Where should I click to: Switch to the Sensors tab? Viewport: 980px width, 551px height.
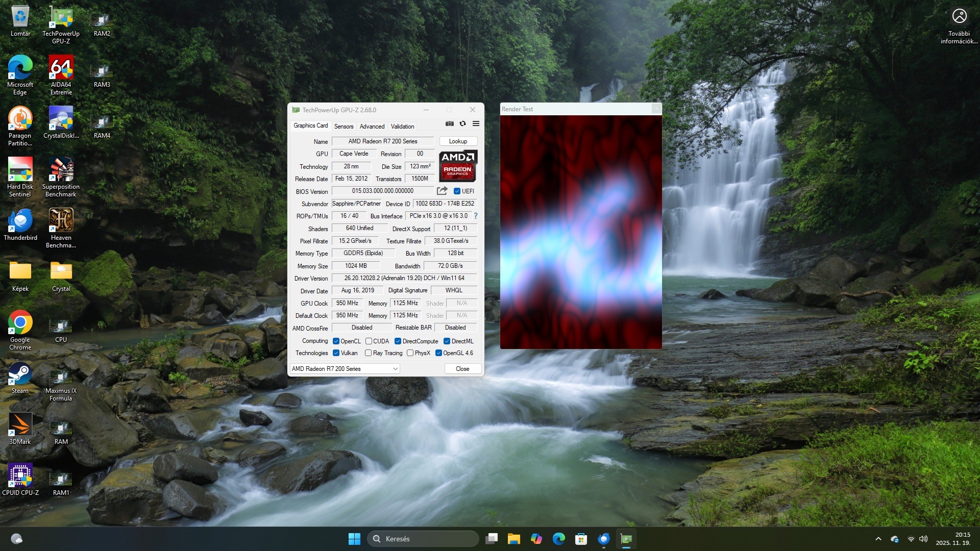pos(344,127)
